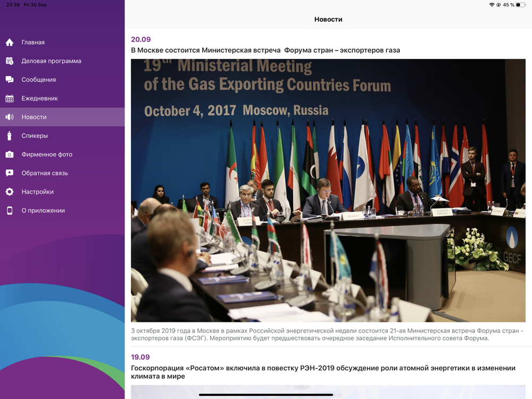Open Настройки settings
The height and width of the screenshot is (399, 532).
62,192
